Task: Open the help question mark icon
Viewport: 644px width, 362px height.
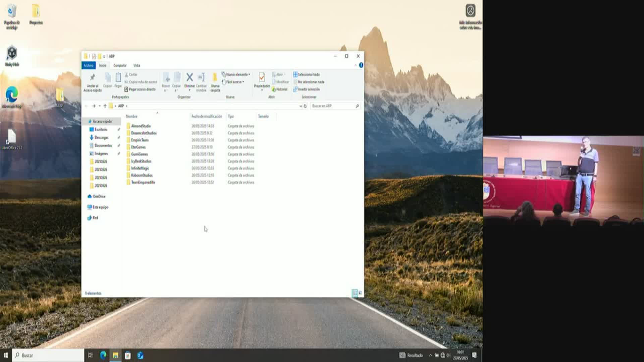Action: coord(361,65)
